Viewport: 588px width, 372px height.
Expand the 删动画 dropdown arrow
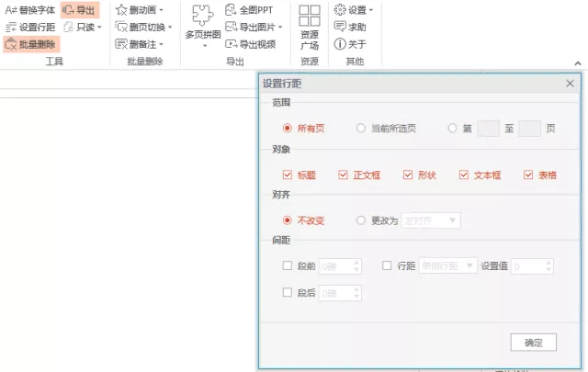click(162, 10)
